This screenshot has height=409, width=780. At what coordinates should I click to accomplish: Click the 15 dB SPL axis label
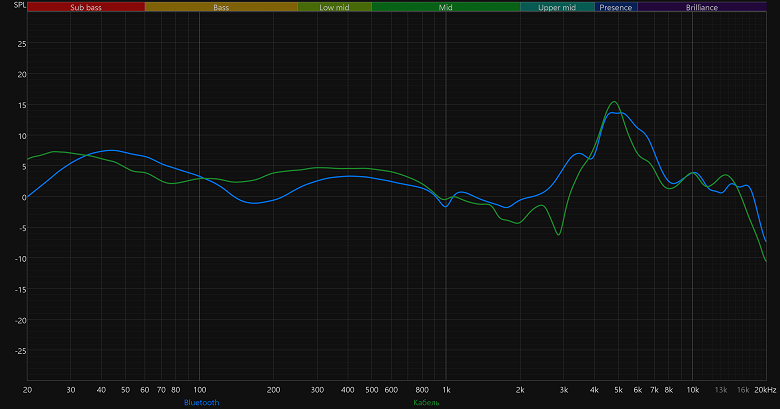point(22,105)
